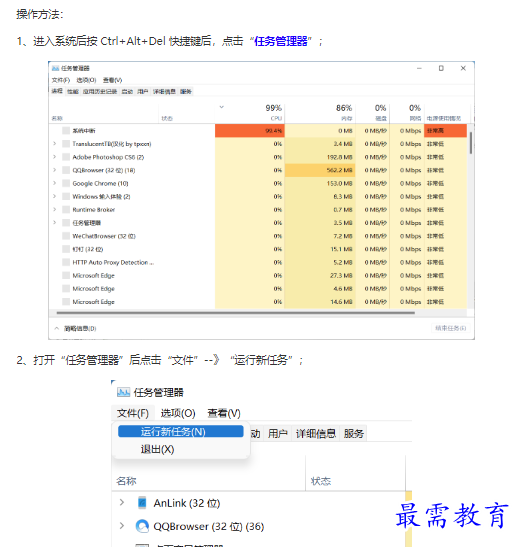Select the 系统中断 process name
This screenshot has height=547, width=517.
point(84,130)
